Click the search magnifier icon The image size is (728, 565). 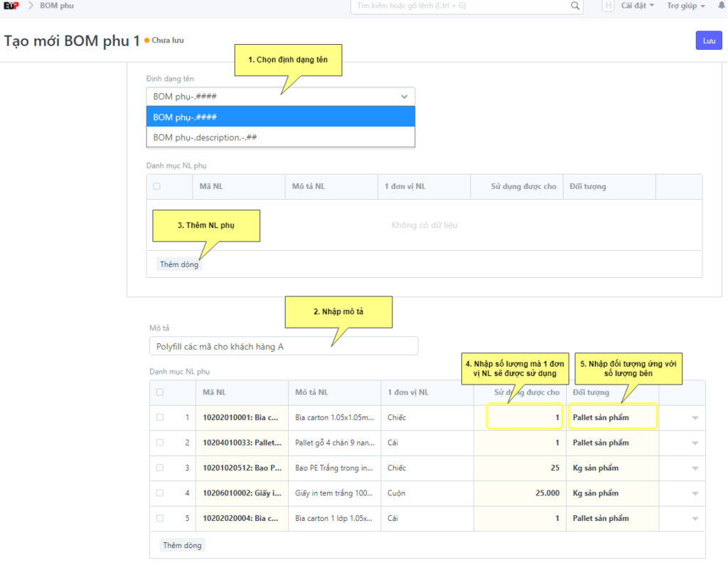tap(575, 6)
